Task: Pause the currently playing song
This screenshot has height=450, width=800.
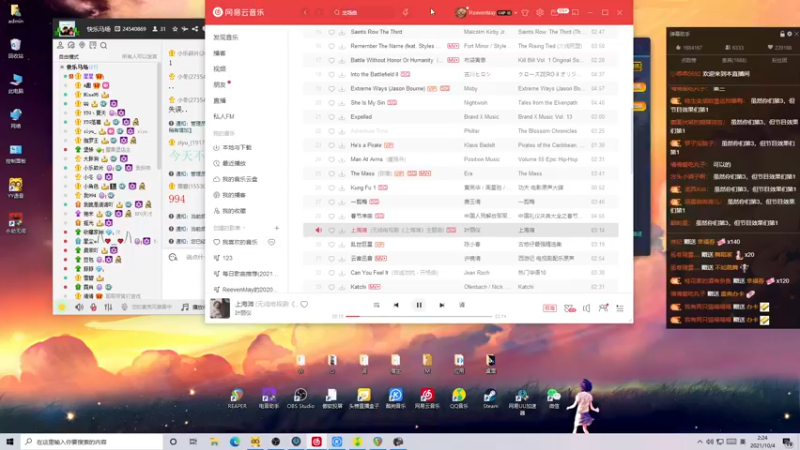Action: point(419,305)
